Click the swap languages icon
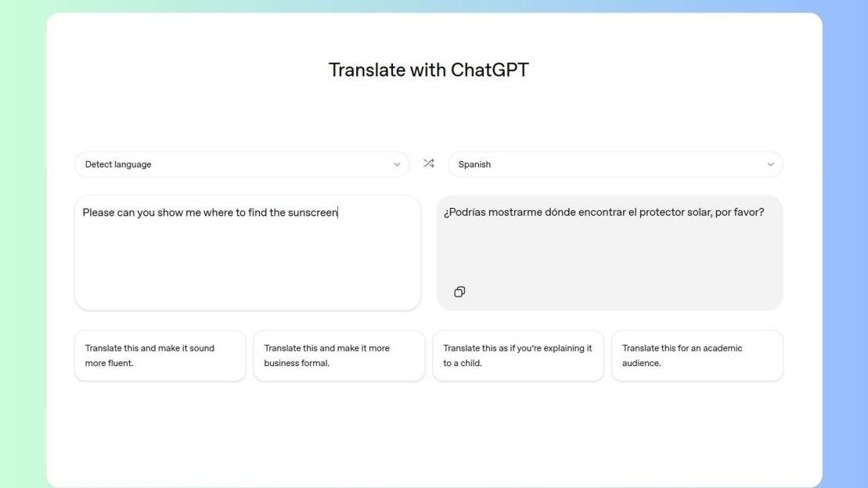This screenshot has height=488, width=868. click(x=428, y=163)
